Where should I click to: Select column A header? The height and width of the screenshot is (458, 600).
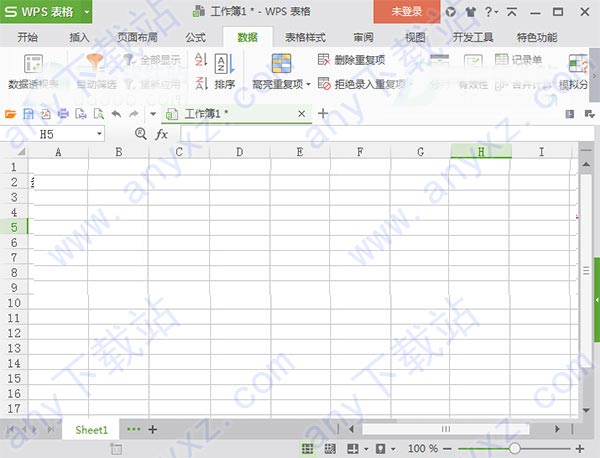point(58,152)
